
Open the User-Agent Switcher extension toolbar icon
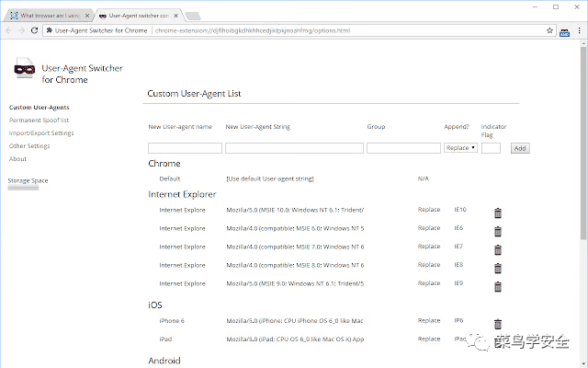coord(564,31)
